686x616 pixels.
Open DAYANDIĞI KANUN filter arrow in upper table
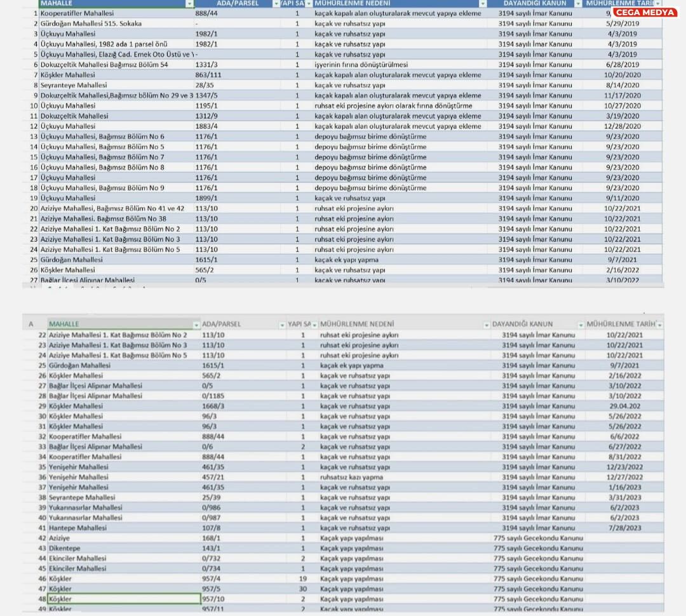[578, 4]
